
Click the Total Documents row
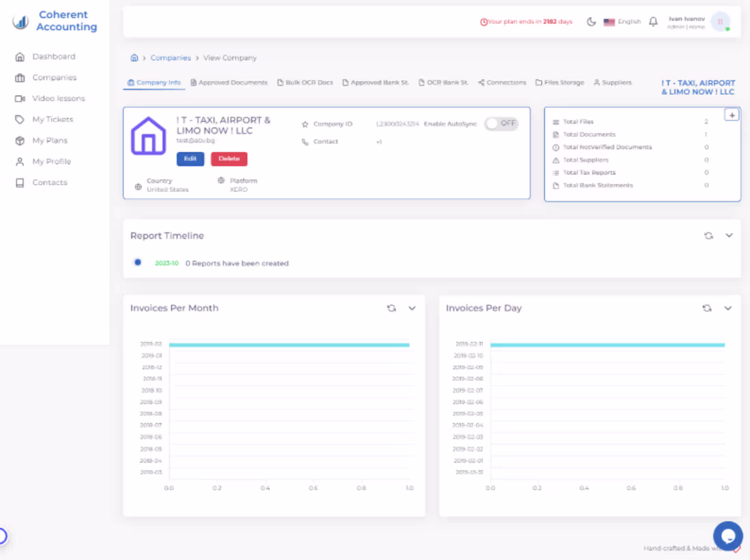[x=631, y=135]
